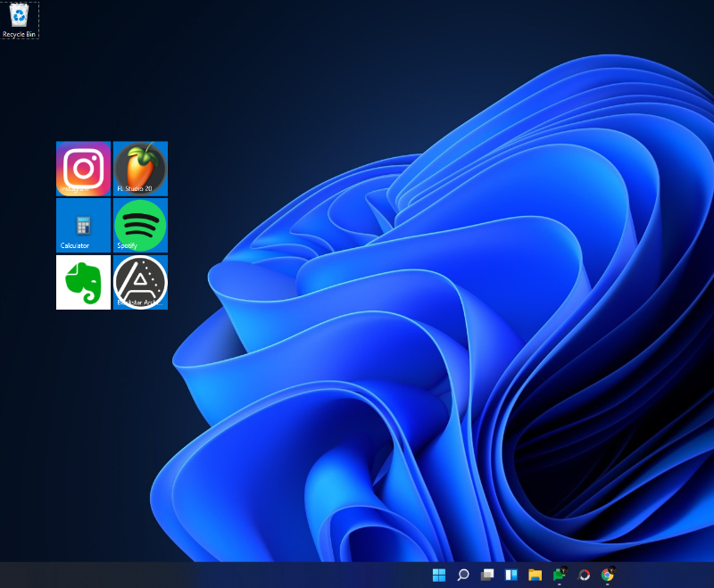
Task: Click the Spotify label under its tile
Action: point(128,246)
